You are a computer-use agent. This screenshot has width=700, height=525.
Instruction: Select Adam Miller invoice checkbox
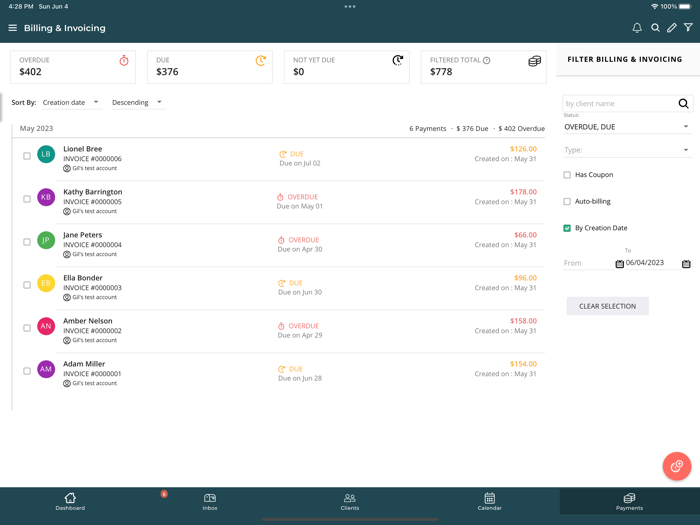[x=27, y=371]
